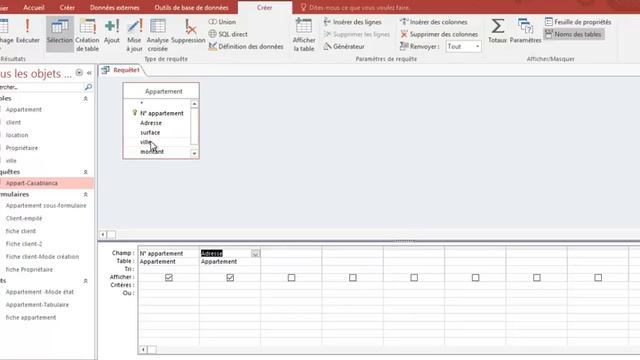Open the Accueil ribbon tab
This screenshot has height=360, width=640.
point(34,7)
